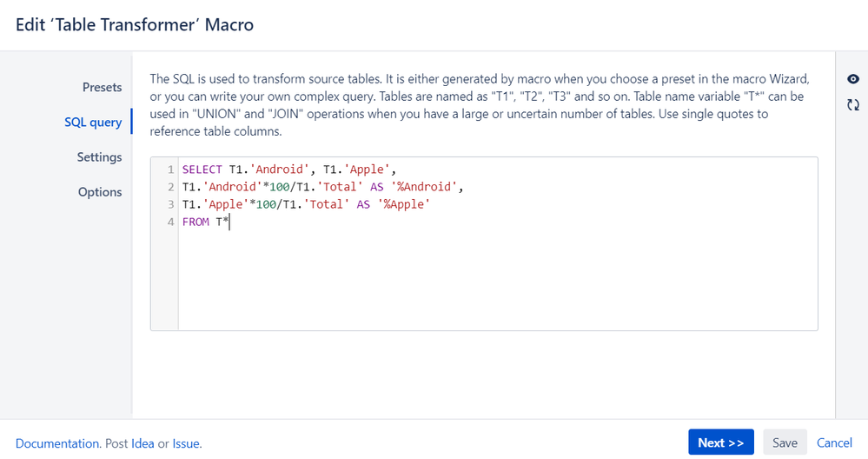This screenshot has height=459, width=868.
Task: Click the refresh arrows icon
Action: coord(853,104)
